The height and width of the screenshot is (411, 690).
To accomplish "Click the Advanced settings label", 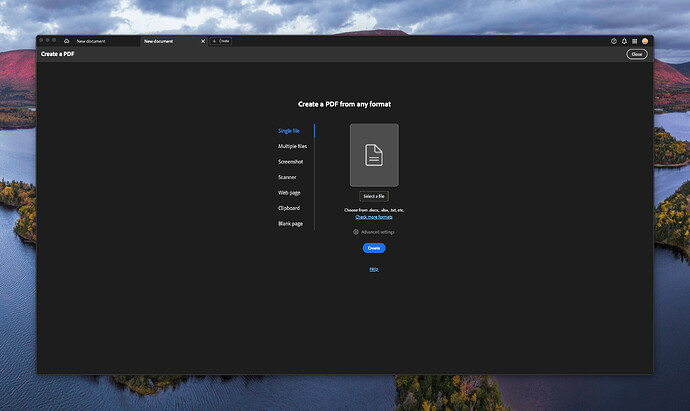I will [378, 232].
